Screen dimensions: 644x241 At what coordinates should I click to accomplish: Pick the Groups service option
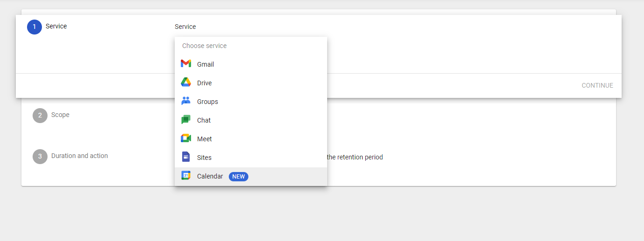[207, 102]
